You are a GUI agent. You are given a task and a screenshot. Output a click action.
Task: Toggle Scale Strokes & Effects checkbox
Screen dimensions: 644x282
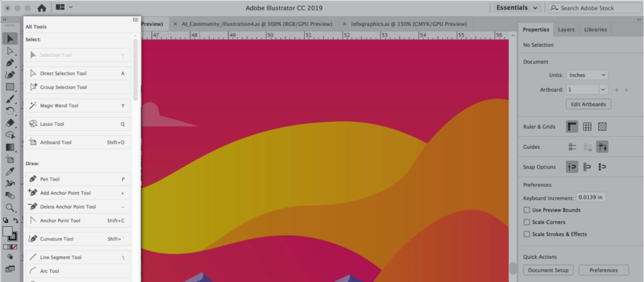[x=526, y=234]
